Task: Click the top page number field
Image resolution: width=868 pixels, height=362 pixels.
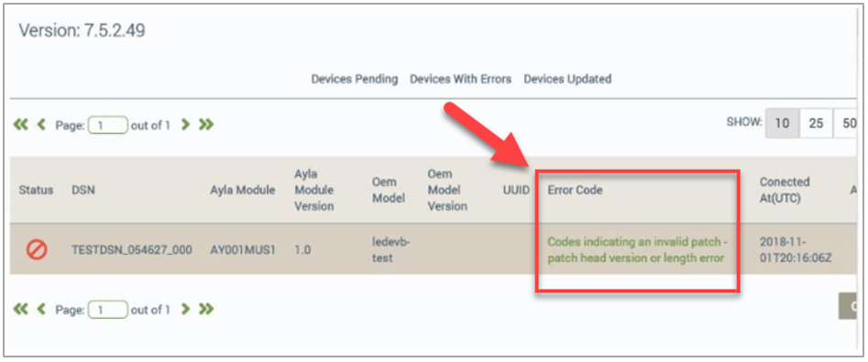Action: (x=107, y=126)
